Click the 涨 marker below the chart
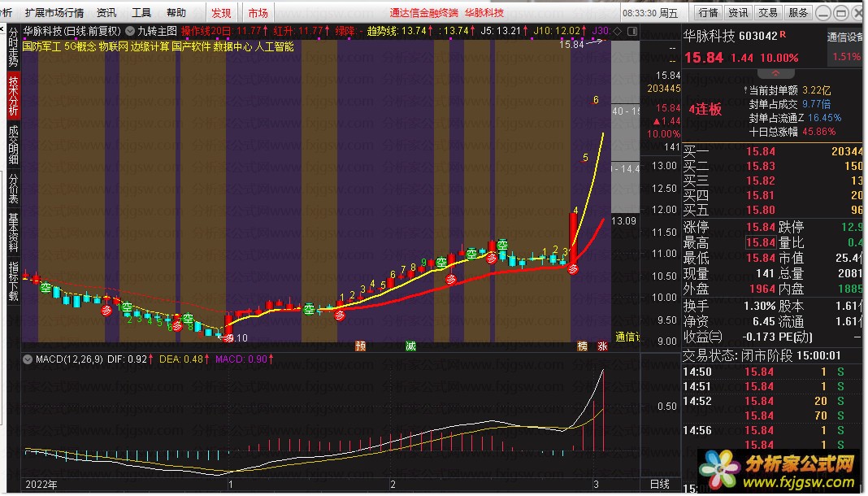Screen dimensions: 868x496 point(602,346)
